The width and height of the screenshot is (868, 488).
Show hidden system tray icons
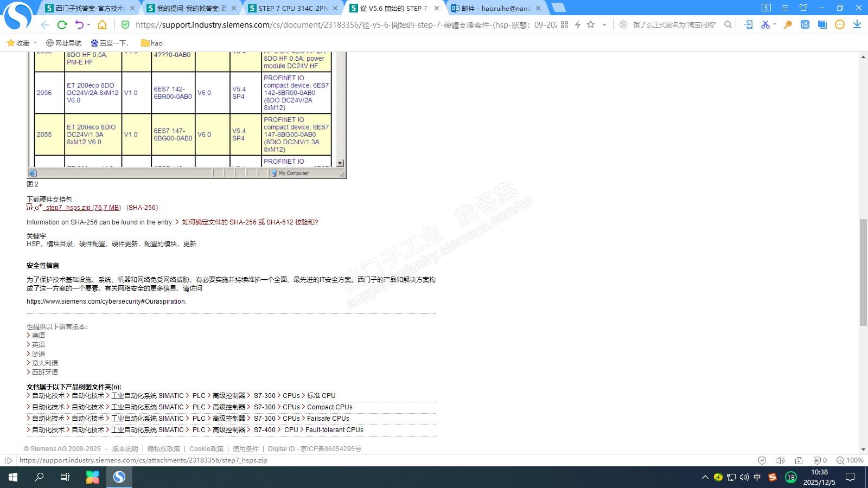pyautogui.click(x=705, y=477)
